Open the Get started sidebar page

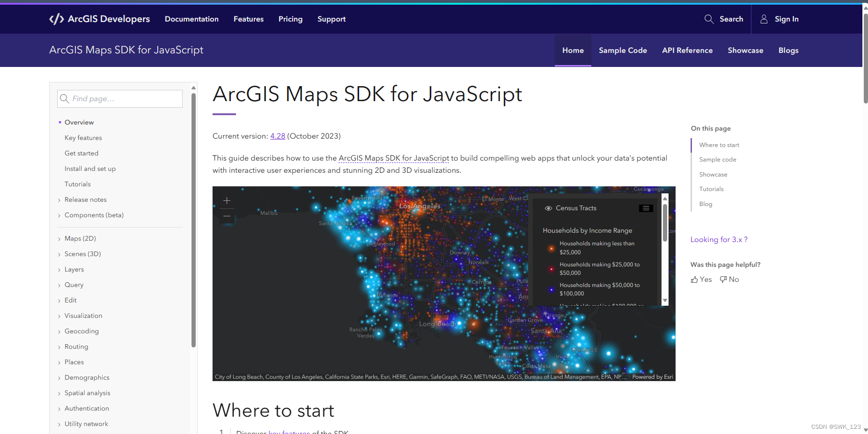tap(81, 153)
